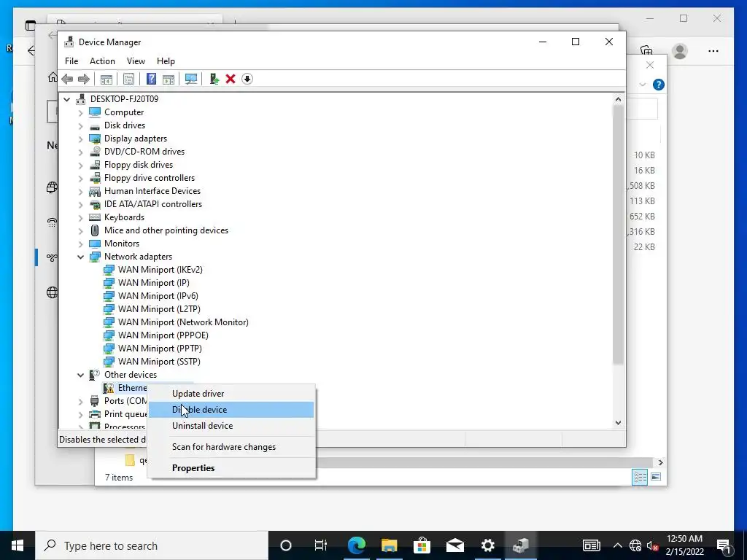This screenshot has width=747, height=560.
Task: Open Properties via the toolbar sheet icon
Action: [128, 79]
